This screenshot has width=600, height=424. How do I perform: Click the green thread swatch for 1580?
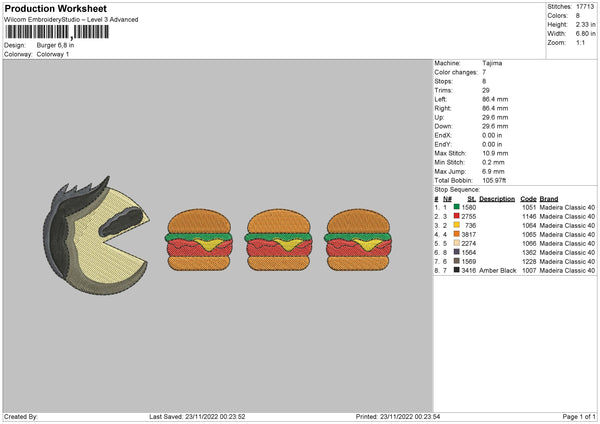[457, 207]
